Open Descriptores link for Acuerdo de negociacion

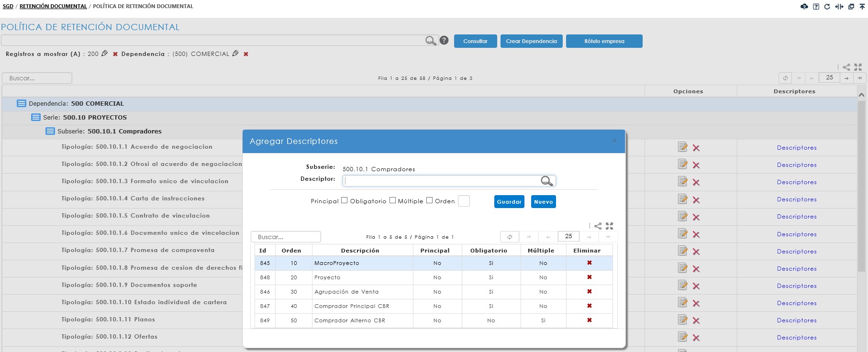[797, 148]
